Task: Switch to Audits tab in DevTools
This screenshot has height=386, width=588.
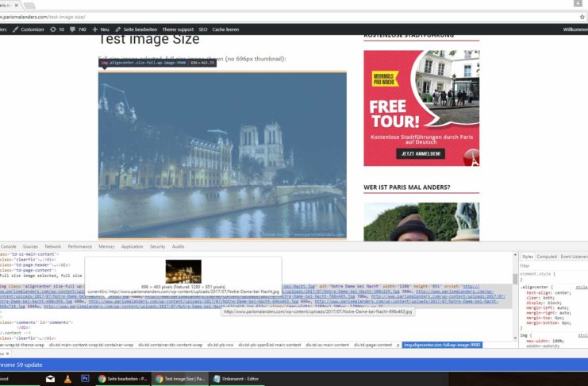Action: 178,247
